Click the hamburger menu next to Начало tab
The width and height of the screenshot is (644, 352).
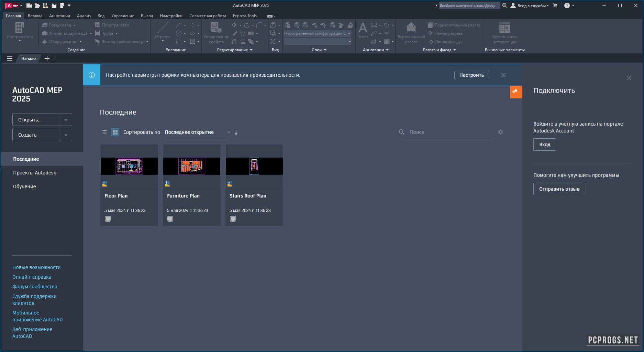tap(10, 58)
